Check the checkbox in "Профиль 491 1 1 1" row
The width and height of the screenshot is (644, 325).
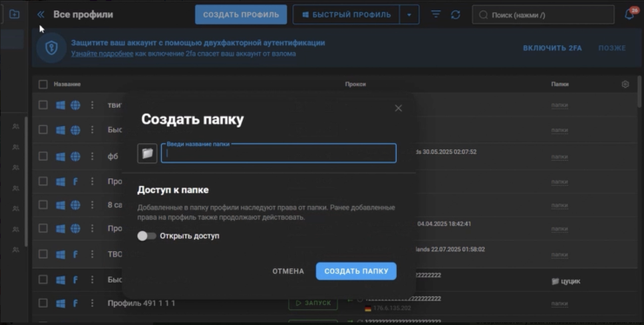[x=43, y=302]
